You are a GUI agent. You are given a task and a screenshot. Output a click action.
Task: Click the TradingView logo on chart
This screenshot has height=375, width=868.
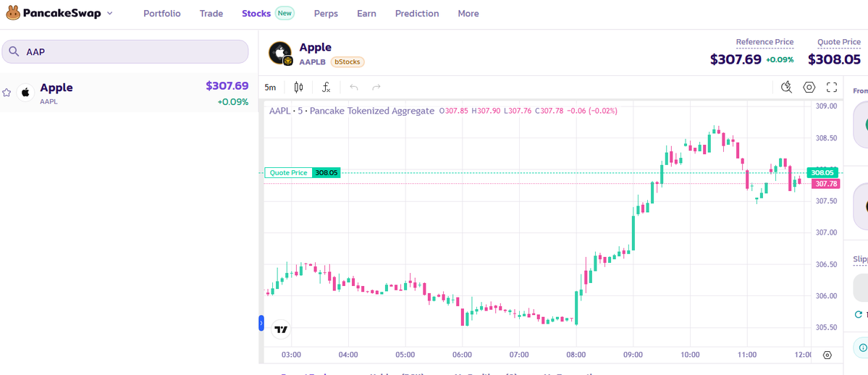pyautogui.click(x=281, y=329)
